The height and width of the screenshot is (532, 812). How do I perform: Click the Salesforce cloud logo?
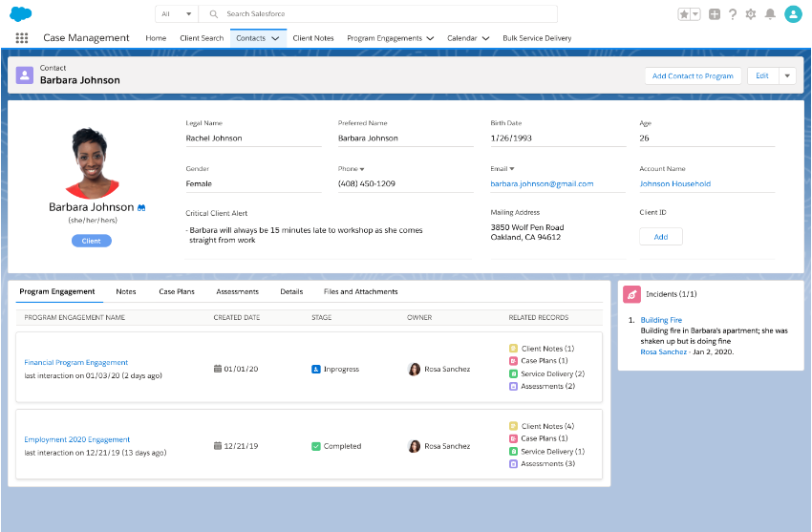pyautogui.click(x=21, y=14)
